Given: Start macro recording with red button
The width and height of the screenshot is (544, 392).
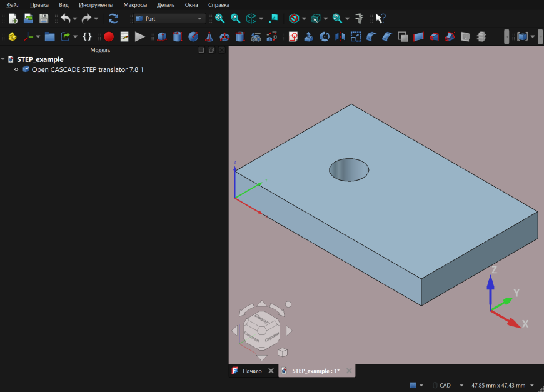Looking at the screenshot, I should tap(109, 36).
